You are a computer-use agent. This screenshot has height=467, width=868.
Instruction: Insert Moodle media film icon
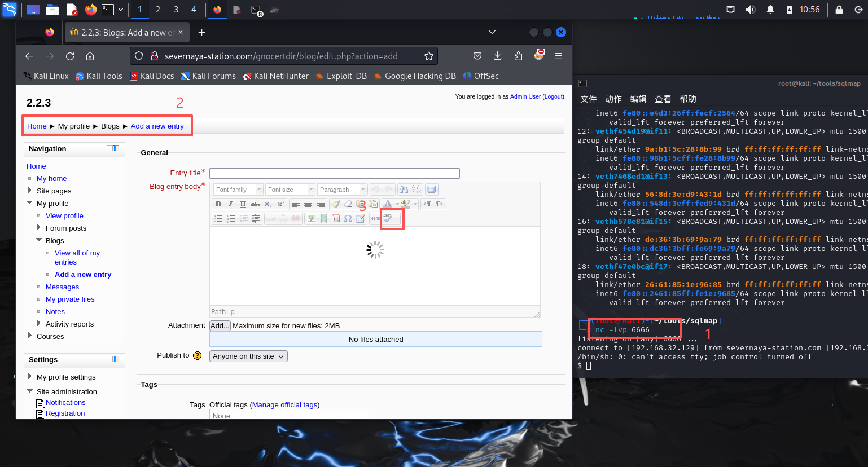point(323,219)
